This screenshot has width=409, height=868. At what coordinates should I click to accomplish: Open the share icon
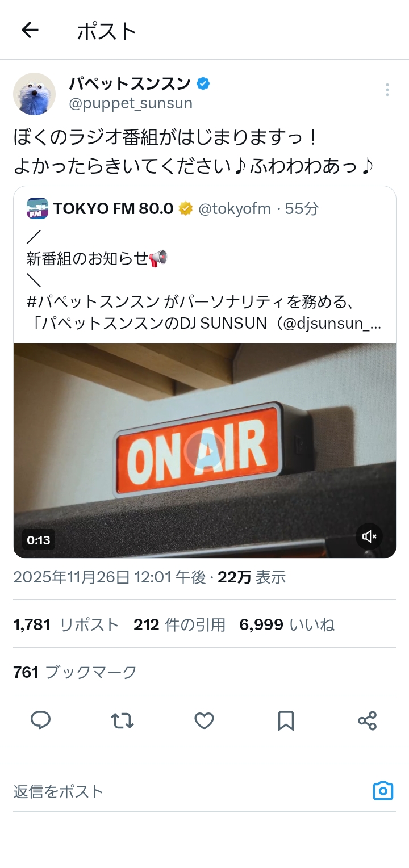(x=368, y=720)
